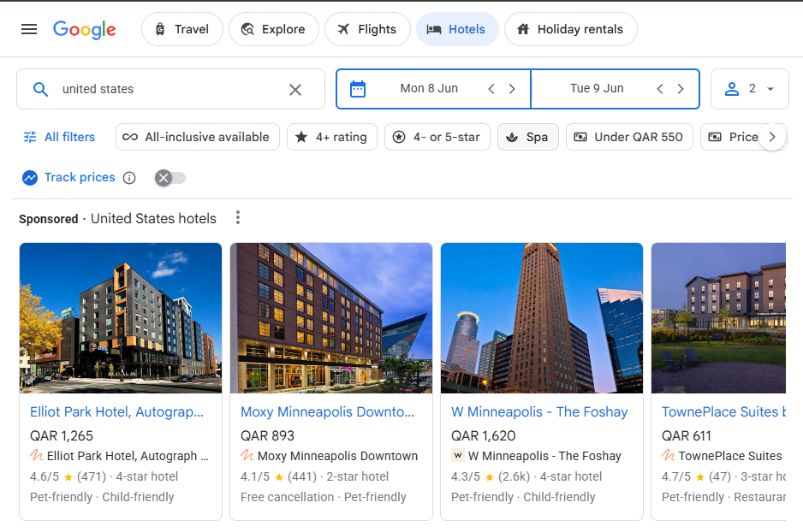Open the Explore tab
The image size is (803, 532).
[273, 29]
